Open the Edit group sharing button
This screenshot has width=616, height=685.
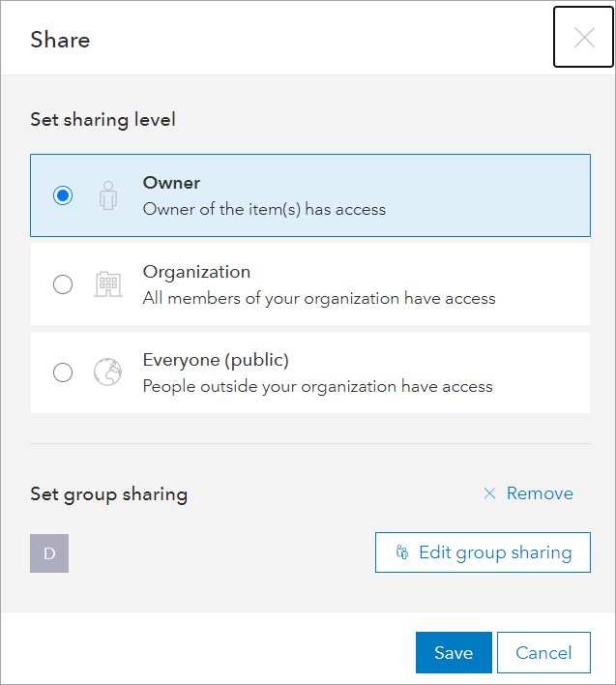[483, 552]
